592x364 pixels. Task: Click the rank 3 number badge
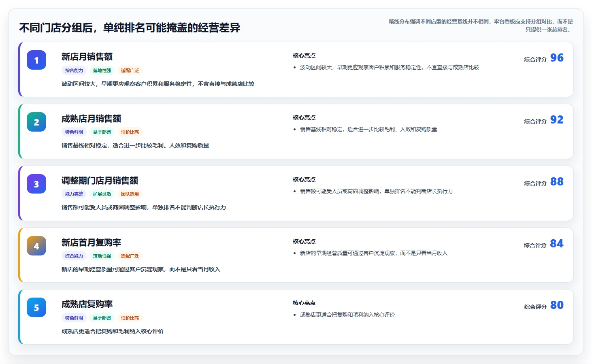(x=36, y=184)
